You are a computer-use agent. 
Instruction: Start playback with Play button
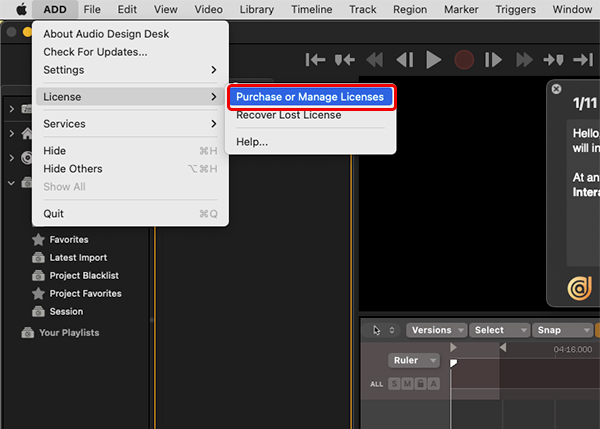(434, 60)
